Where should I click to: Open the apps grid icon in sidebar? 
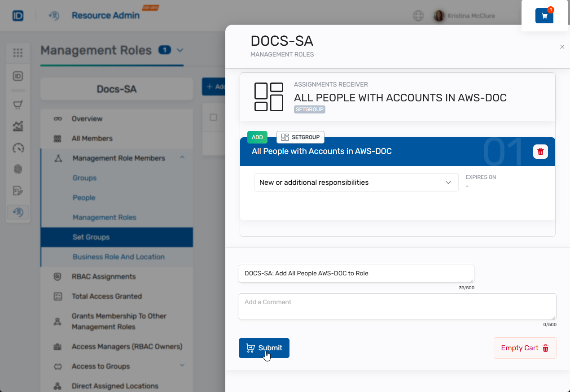(18, 53)
